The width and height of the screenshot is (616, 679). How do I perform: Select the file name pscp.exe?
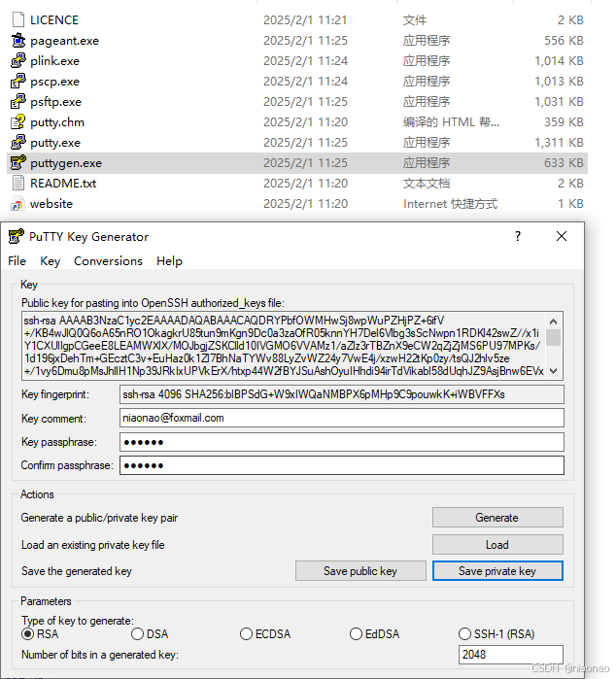point(55,82)
